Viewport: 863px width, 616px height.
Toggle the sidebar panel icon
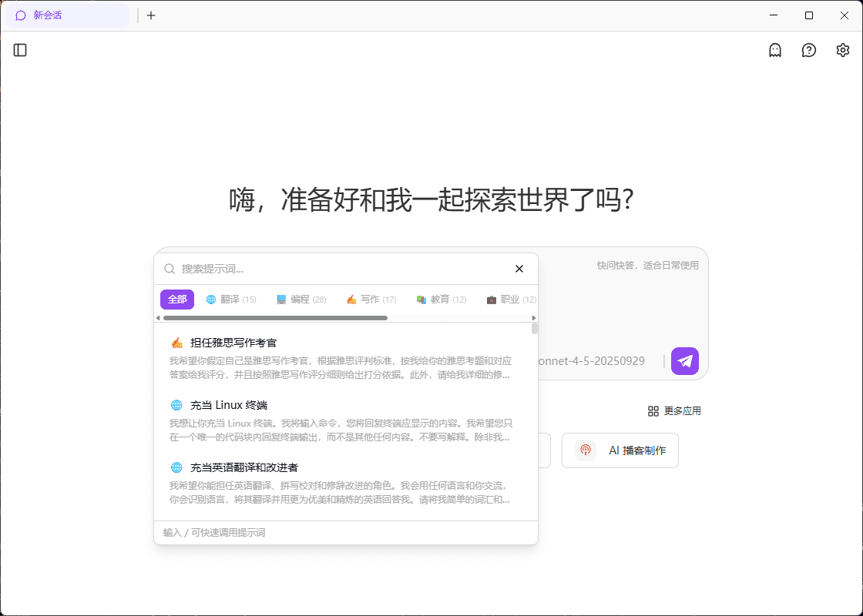pos(20,50)
